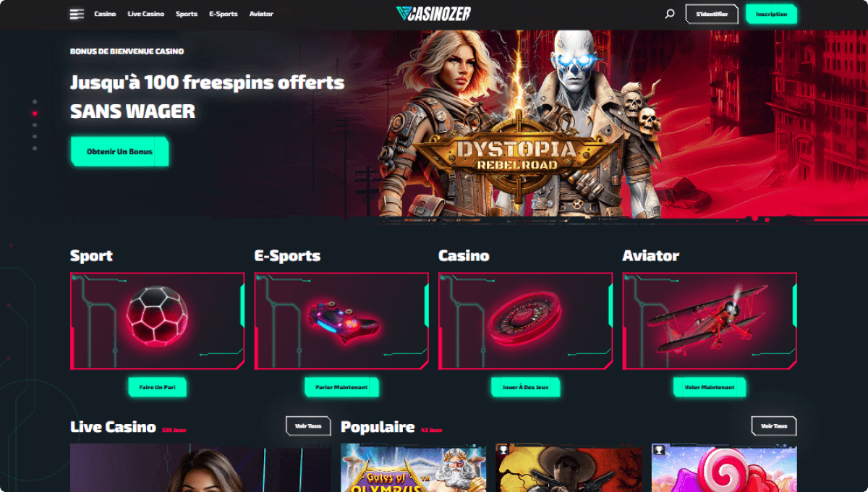This screenshot has width=868, height=492.
Task: Open the Gates of Olympus game thumbnail
Action: click(414, 468)
